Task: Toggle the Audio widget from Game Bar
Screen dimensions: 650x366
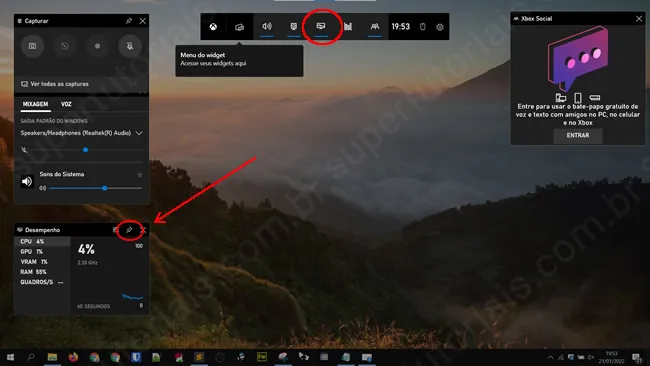Action: [267, 27]
